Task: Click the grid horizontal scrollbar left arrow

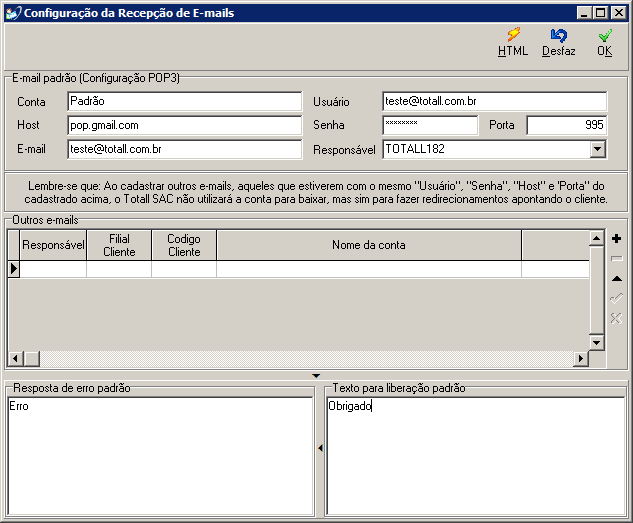Action: 15,358
